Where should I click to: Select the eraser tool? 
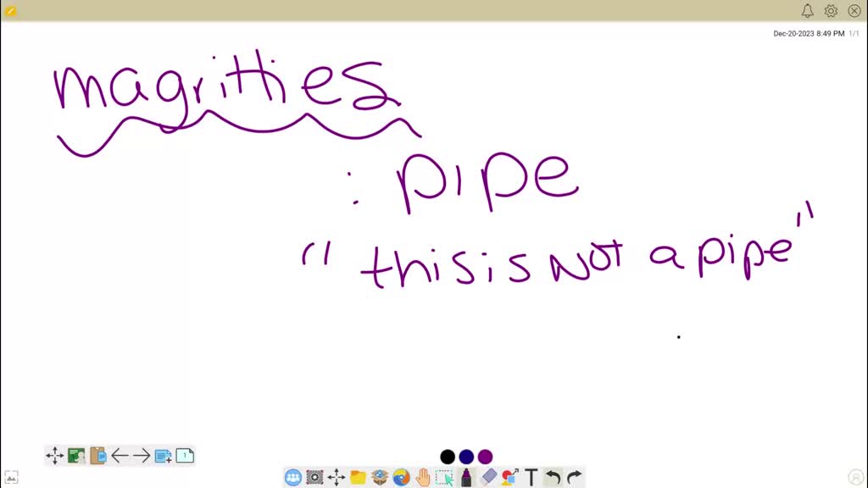[x=488, y=477]
